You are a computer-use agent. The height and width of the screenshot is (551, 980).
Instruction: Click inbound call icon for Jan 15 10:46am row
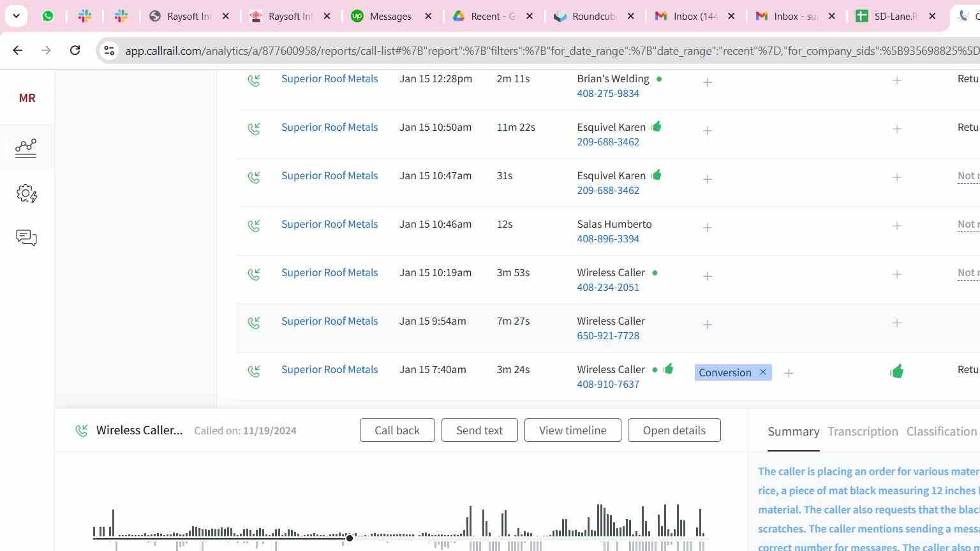[x=254, y=226]
